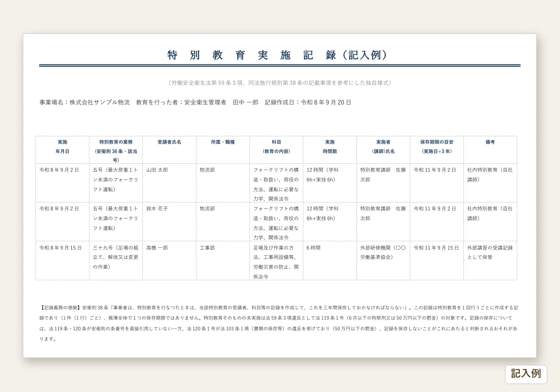Click 社内特別教育 remark in 鈴木 花子's row
This screenshot has width=560, height=392.
point(490,222)
